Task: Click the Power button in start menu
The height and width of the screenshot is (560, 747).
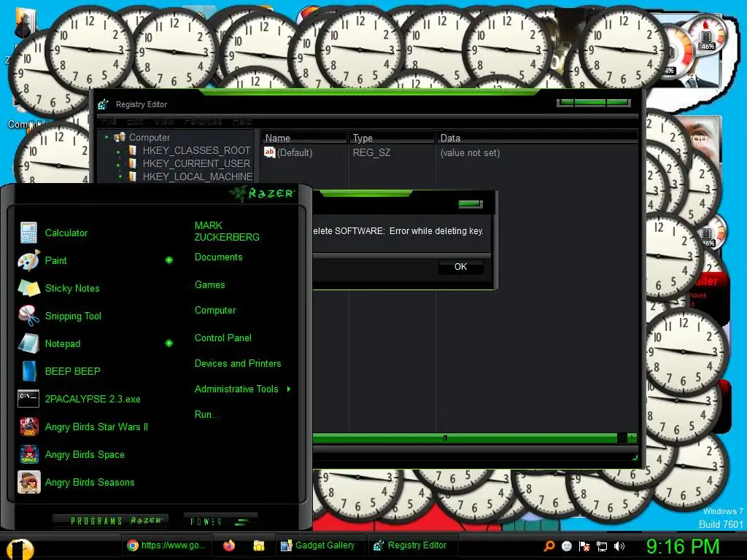Action: 220,521
